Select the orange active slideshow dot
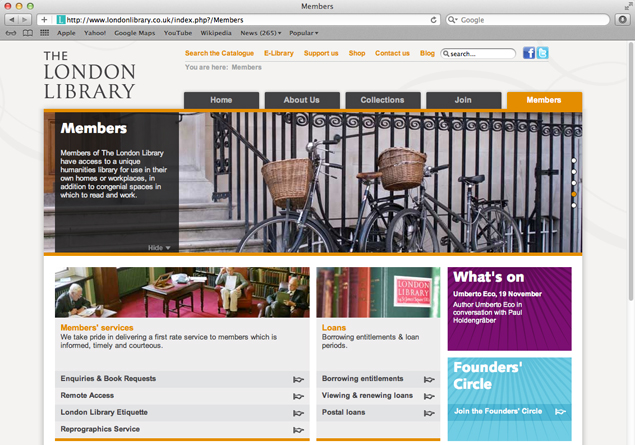 click(573, 194)
